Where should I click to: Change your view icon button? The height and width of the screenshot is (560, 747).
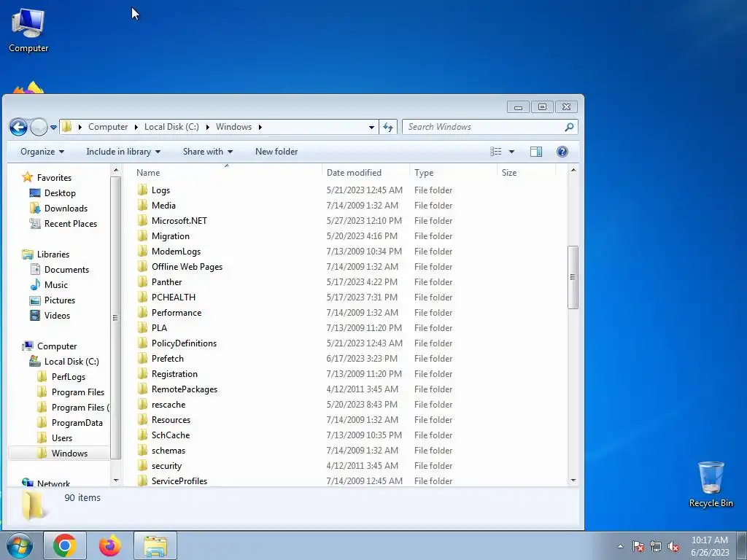click(496, 152)
